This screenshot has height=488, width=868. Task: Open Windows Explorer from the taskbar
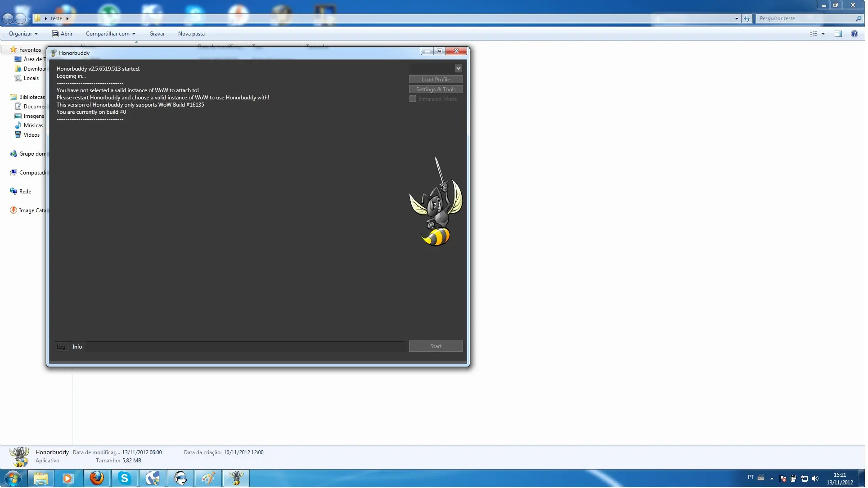[x=41, y=479]
